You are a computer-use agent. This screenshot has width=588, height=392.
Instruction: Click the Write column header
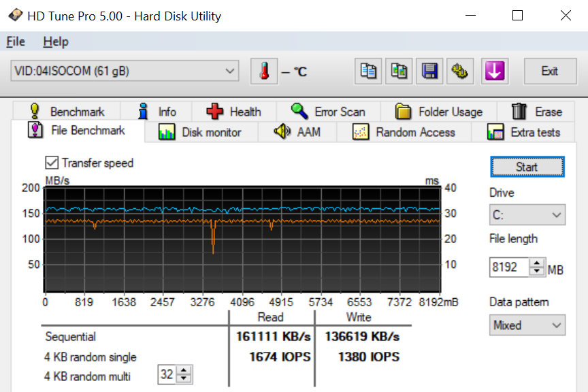tap(359, 317)
